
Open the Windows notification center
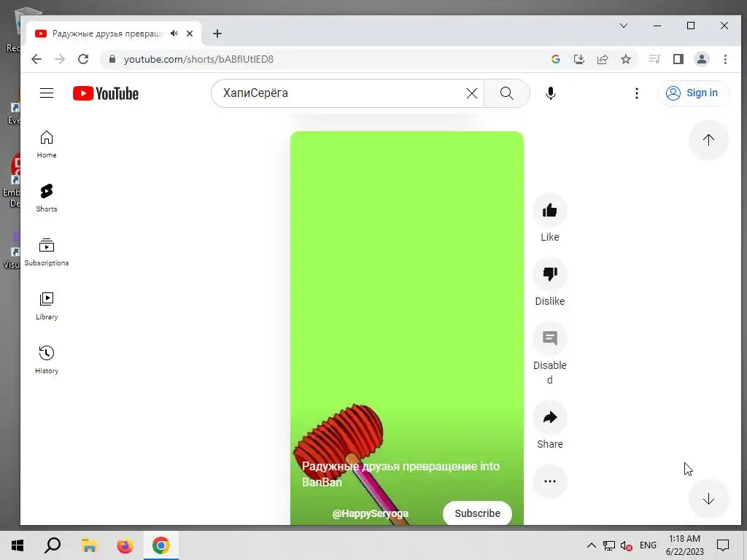tap(723, 545)
